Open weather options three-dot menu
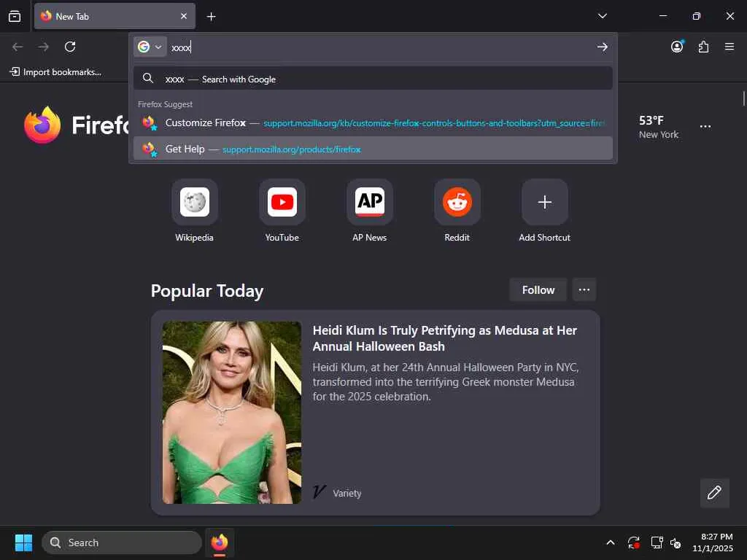The height and width of the screenshot is (560, 747). [705, 127]
